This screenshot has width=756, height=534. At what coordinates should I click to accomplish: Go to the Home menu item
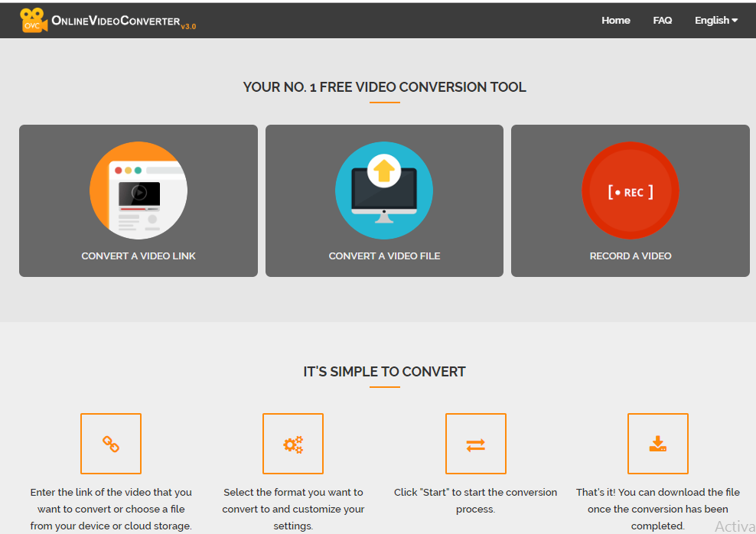(615, 21)
